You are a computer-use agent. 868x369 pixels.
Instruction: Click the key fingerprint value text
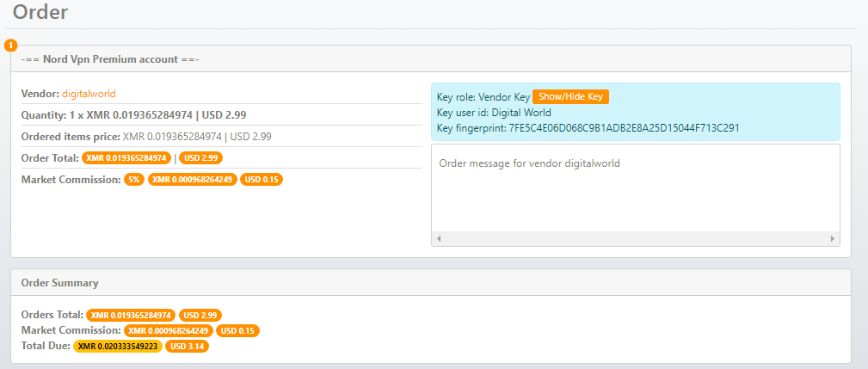(x=624, y=128)
